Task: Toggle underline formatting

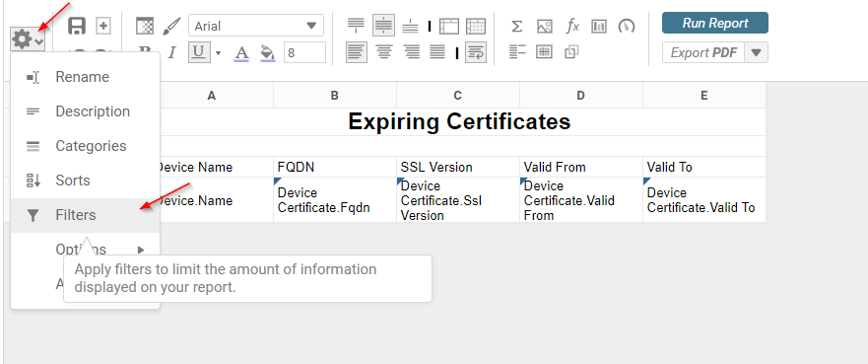Action: [x=199, y=52]
